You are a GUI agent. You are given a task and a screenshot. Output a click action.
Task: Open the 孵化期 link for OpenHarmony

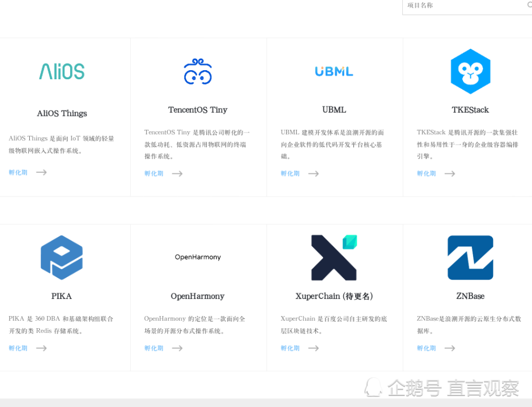154,348
